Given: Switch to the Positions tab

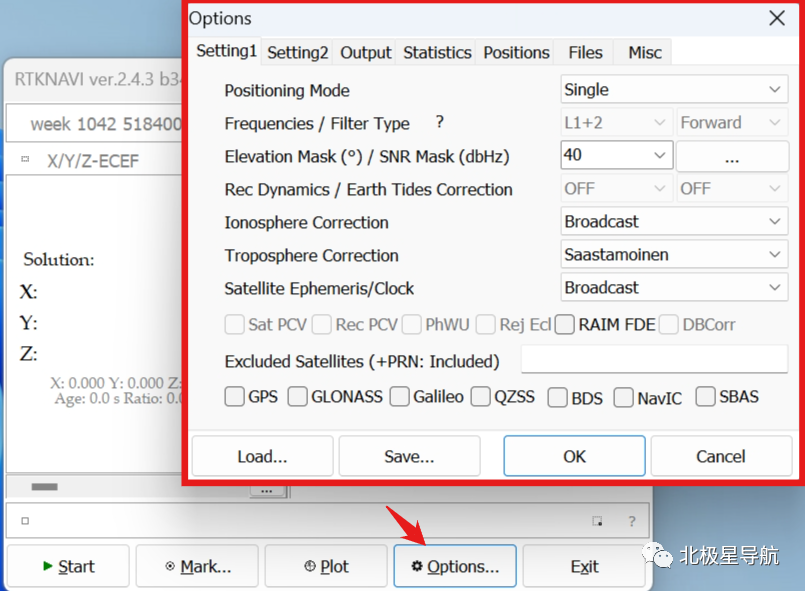Looking at the screenshot, I should click(x=516, y=52).
